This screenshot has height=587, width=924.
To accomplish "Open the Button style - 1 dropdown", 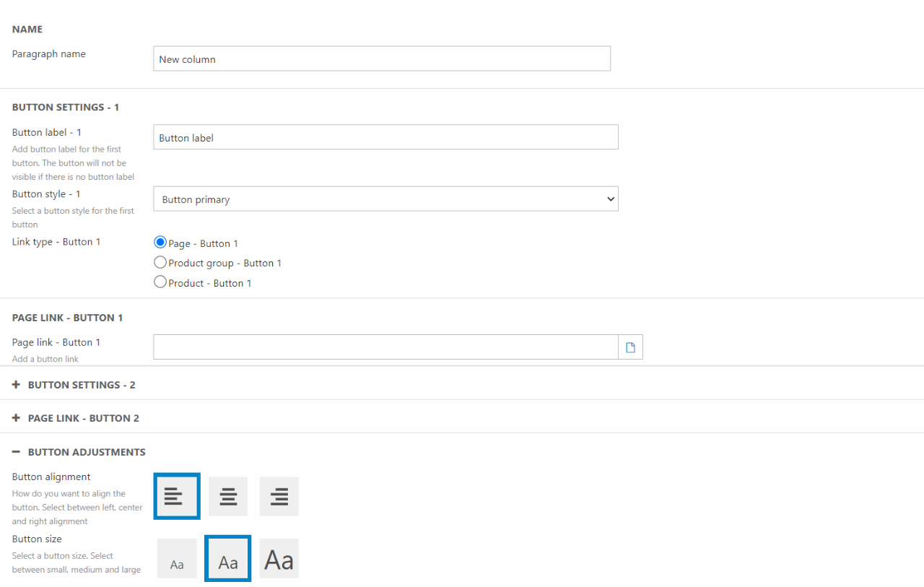I will (x=385, y=199).
